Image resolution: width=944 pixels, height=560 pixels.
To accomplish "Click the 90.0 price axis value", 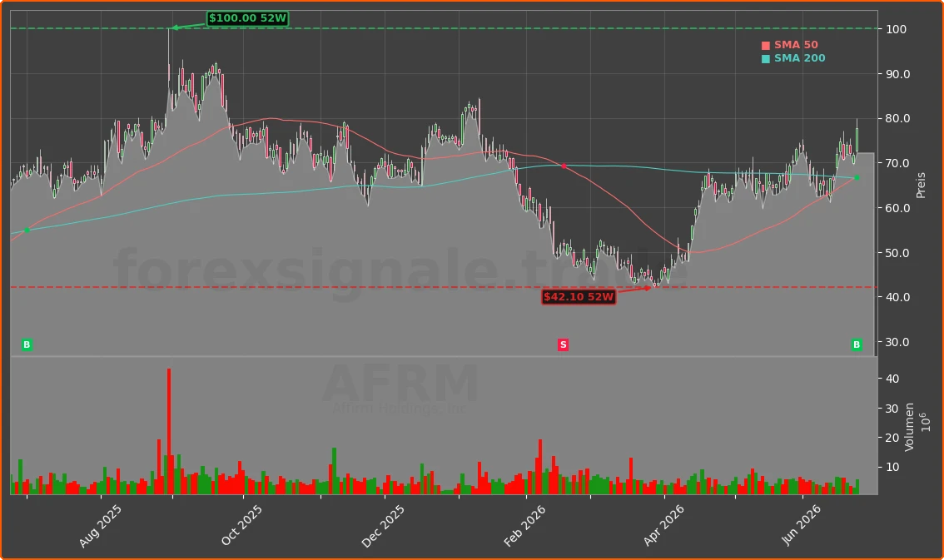I will [x=897, y=74].
